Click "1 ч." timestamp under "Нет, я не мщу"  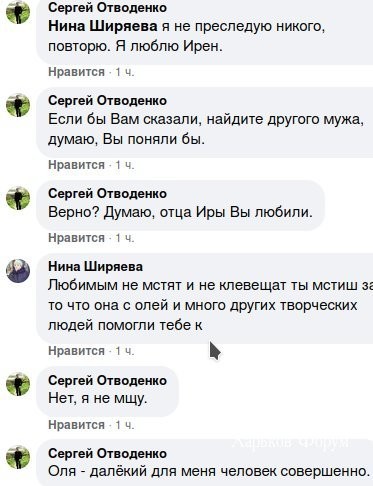125,425
